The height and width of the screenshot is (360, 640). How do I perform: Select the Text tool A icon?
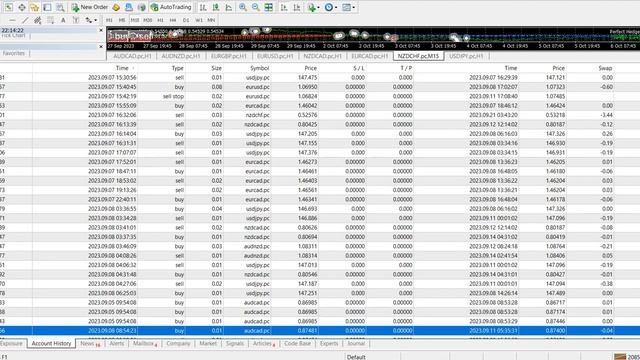(x=63, y=20)
